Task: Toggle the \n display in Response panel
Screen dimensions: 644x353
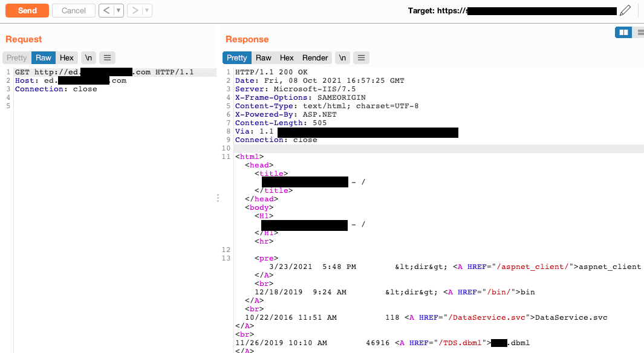Action: [x=343, y=58]
